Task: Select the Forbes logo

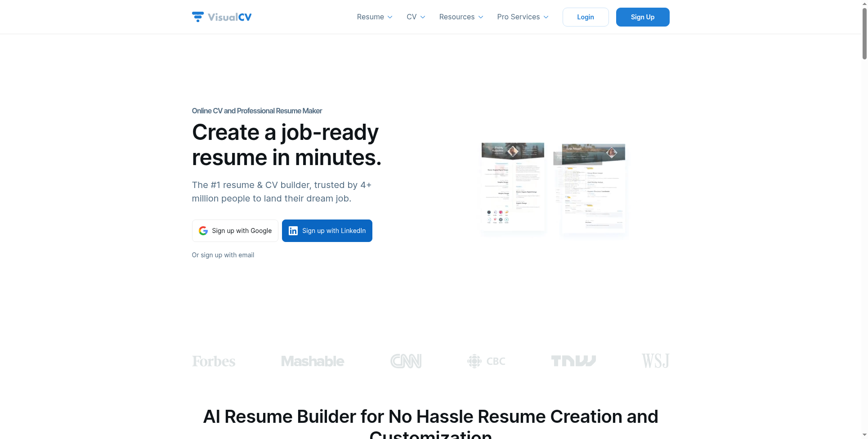Action: pyautogui.click(x=213, y=361)
